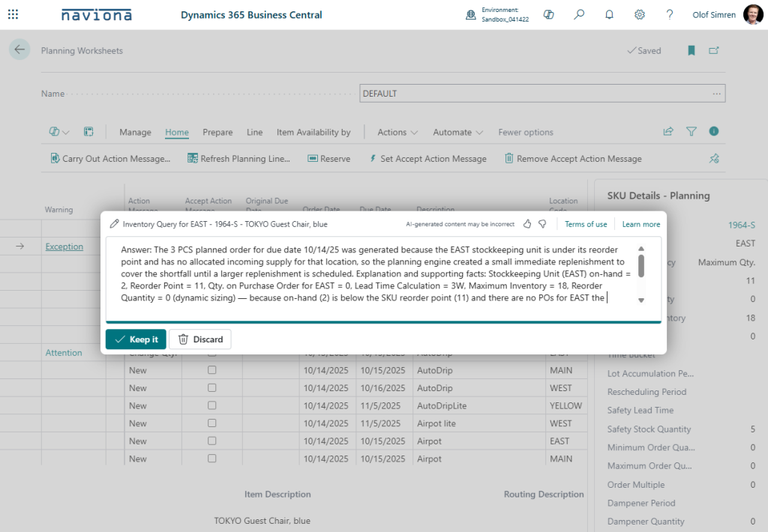Viewport: 768px width, 532px height.
Task: Open the notifications bell
Action: click(x=609, y=14)
